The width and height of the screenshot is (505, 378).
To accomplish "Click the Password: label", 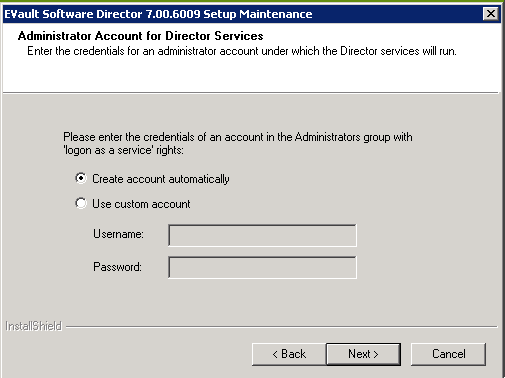I will pyautogui.click(x=117, y=267).
